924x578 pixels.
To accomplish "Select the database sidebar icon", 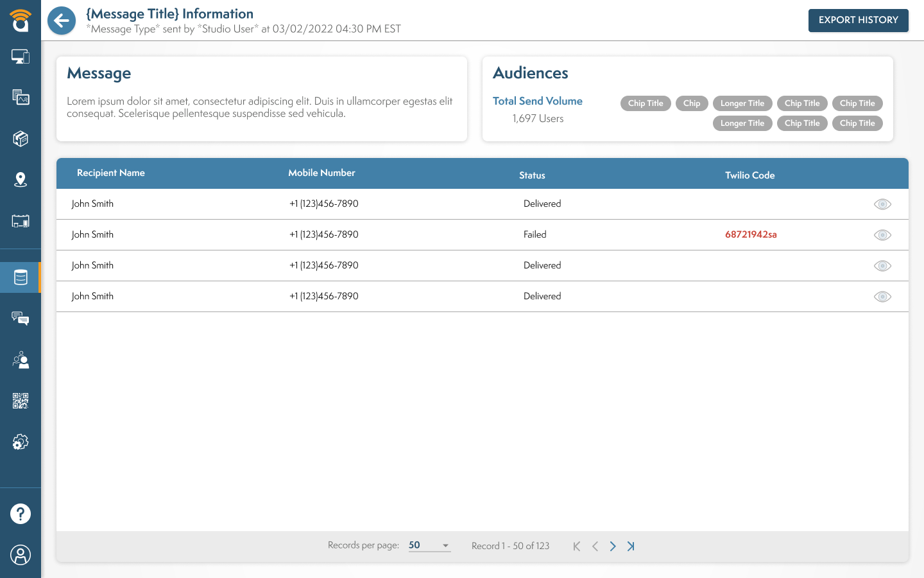I will pyautogui.click(x=21, y=277).
